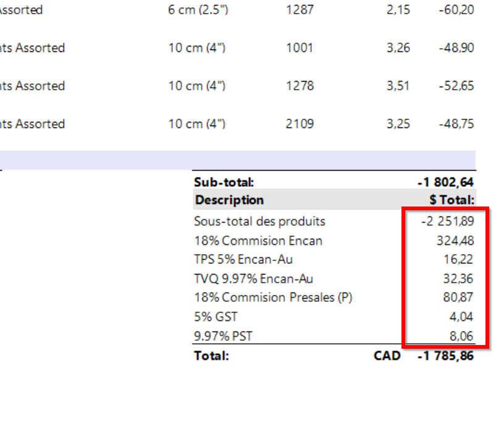The image size is (504, 426).
Task: Select item number 1287
Action: (300, 11)
